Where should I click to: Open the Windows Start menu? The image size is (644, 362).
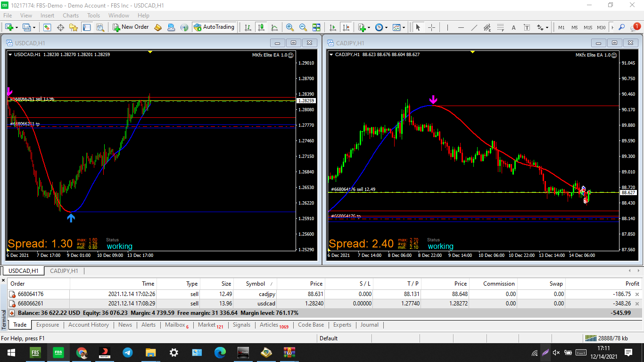11,352
